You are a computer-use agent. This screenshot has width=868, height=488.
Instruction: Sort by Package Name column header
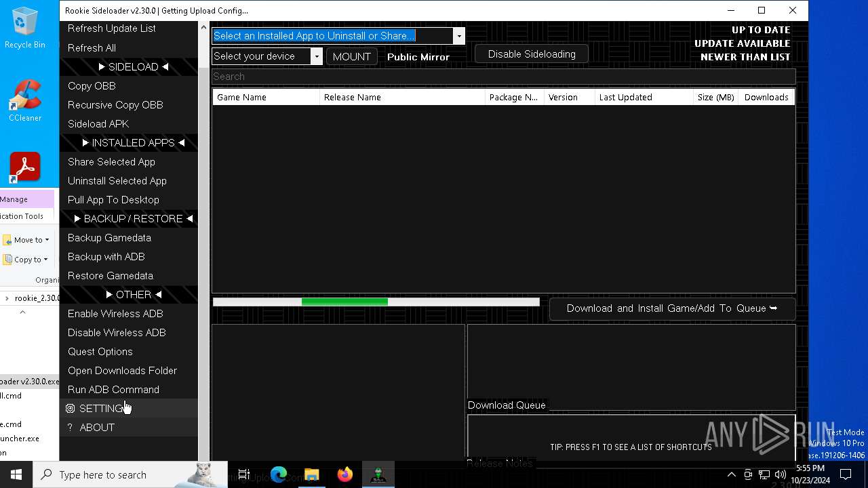point(515,97)
